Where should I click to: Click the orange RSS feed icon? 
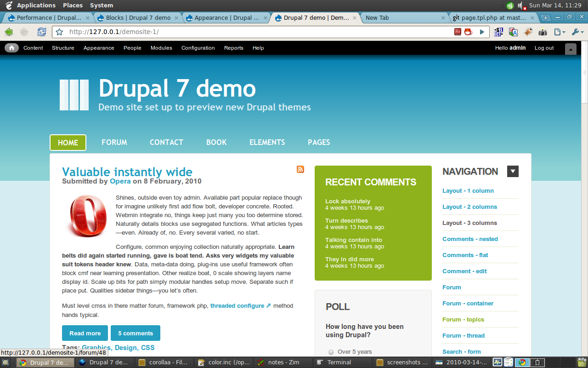[x=300, y=169]
